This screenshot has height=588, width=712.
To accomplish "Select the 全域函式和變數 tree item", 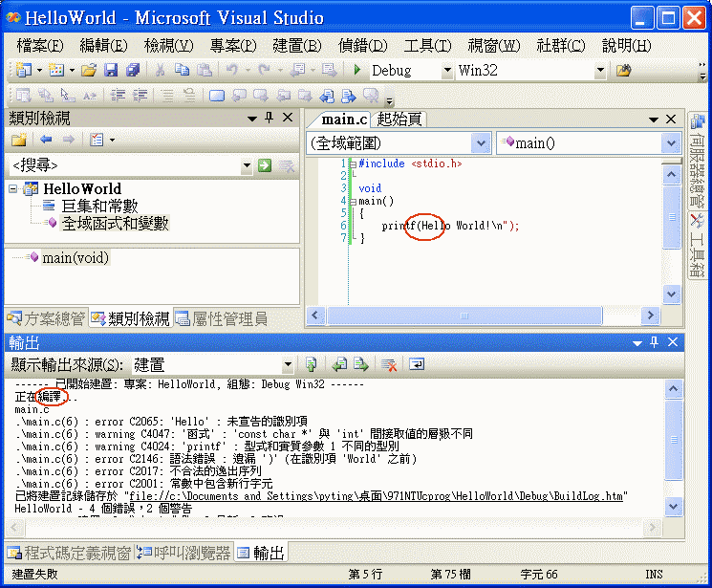I will click(x=115, y=223).
